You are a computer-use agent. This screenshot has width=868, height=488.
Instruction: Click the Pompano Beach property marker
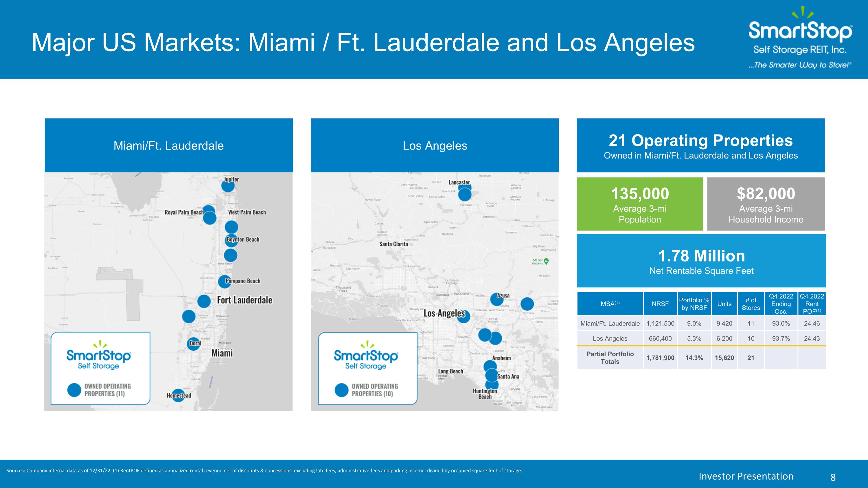pyautogui.click(x=225, y=281)
